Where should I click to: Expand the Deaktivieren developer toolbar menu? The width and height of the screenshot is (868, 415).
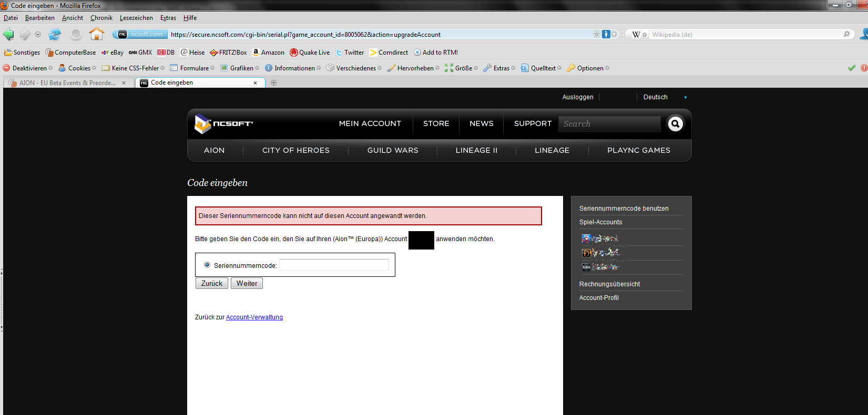coord(28,68)
